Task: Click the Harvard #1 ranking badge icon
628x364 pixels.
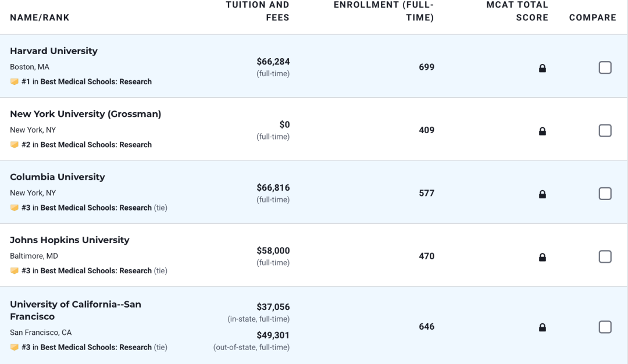Action: point(15,82)
